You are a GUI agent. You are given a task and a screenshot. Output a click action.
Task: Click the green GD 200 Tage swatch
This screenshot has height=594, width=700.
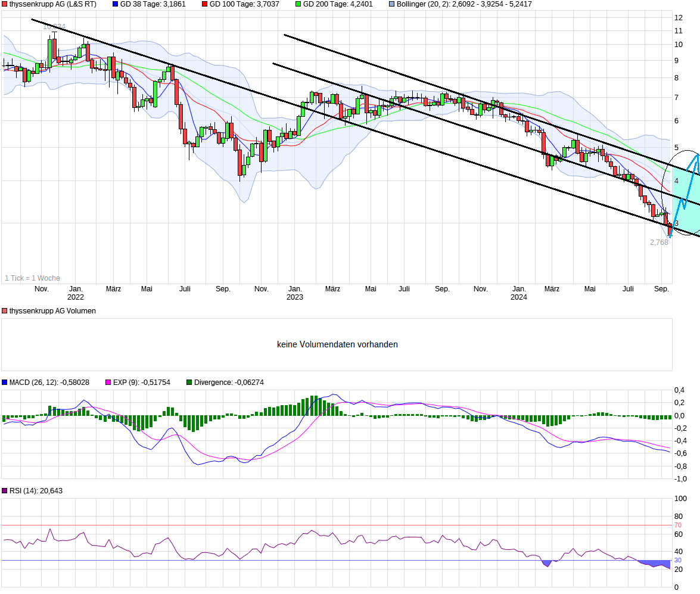point(298,4)
